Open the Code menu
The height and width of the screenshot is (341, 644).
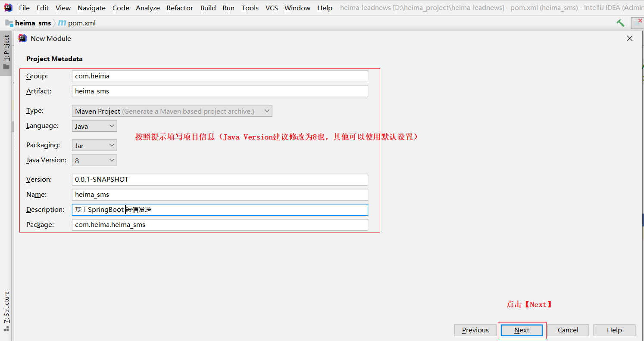pos(121,8)
